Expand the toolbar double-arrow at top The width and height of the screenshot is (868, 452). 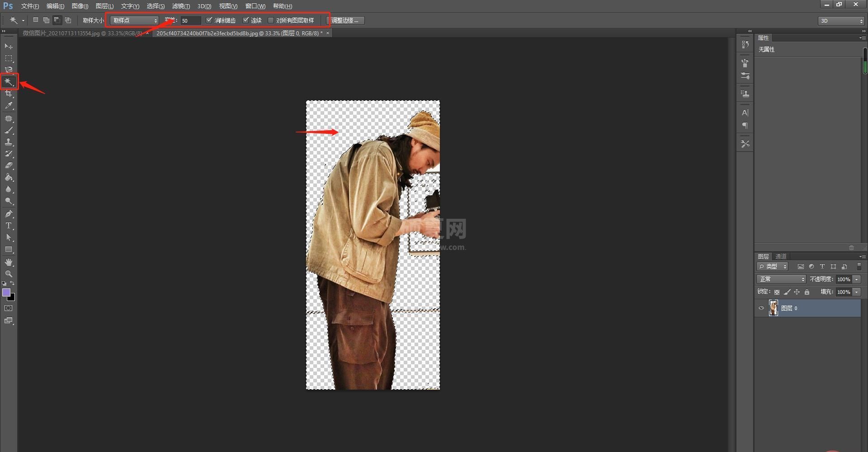click(x=4, y=31)
